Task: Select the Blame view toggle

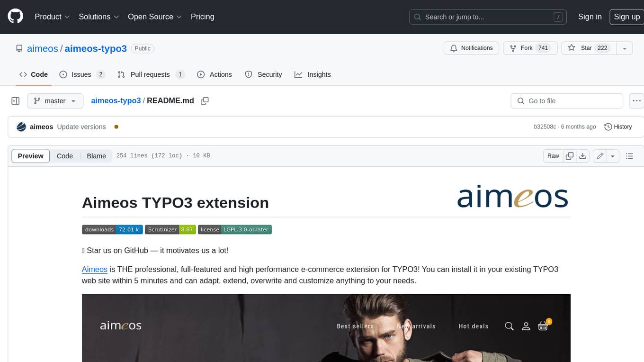Action: [x=96, y=156]
